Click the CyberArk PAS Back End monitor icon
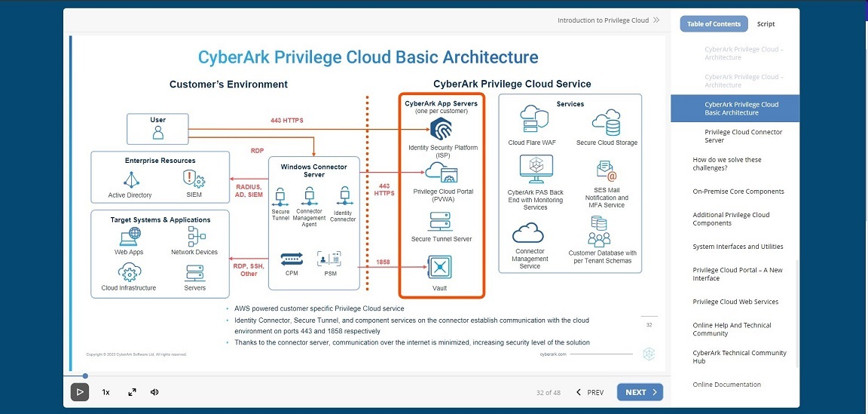Viewport: 868px width, 414px height. click(536, 170)
